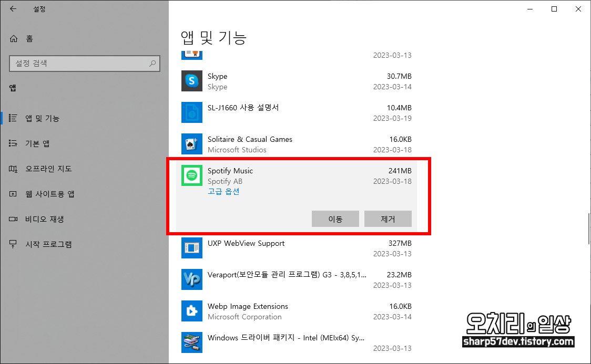The image size is (591, 364).
Task: Open the 고급 옵션 link for Spotify
Action: (223, 192)
